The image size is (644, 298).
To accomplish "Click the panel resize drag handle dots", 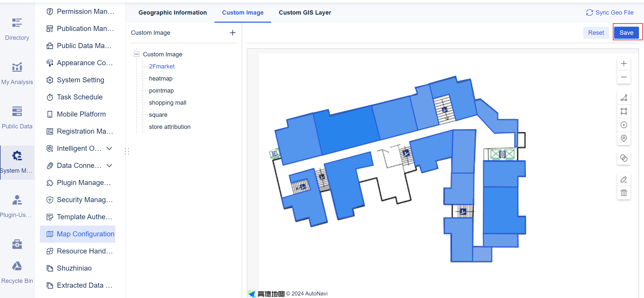I will coord(127,151).
